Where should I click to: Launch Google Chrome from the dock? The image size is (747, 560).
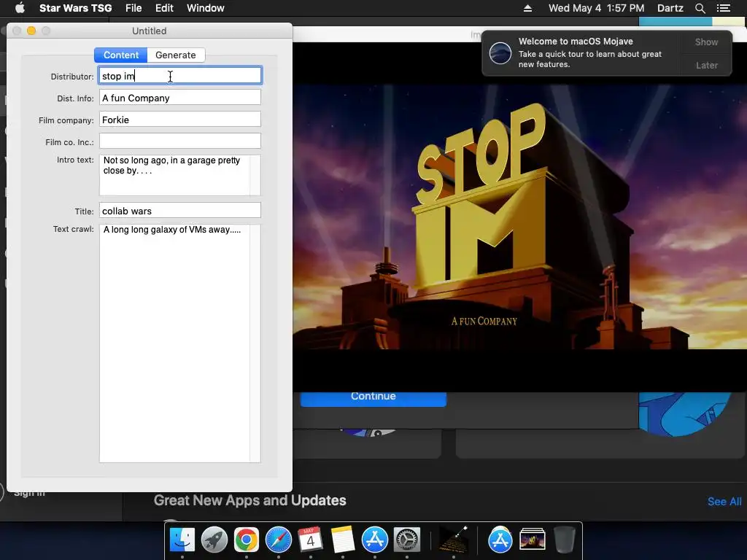click(247, 540)
